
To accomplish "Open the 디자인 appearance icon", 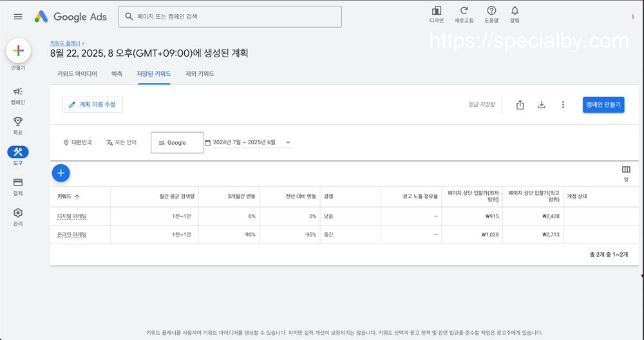I will pyautogui.click(x=437, y=14).
